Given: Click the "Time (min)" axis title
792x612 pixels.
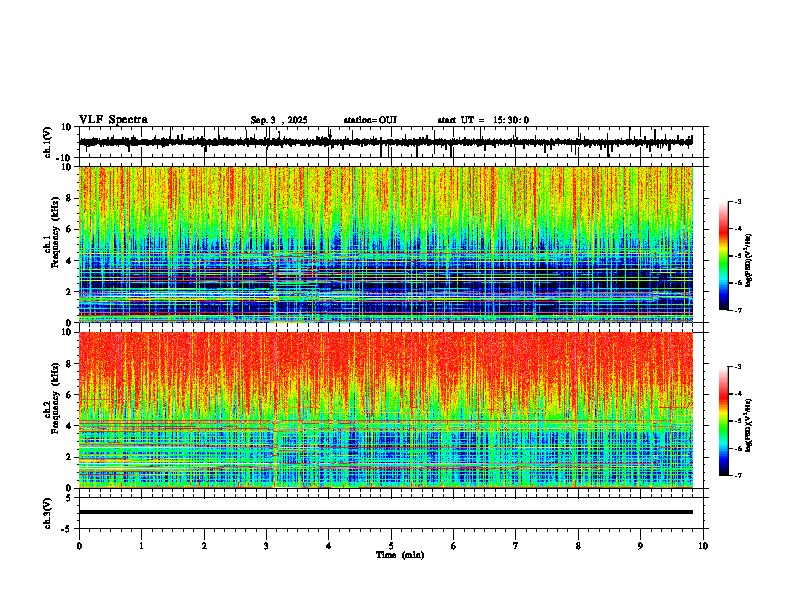Looking at the screenshot, I should [400, 555].
